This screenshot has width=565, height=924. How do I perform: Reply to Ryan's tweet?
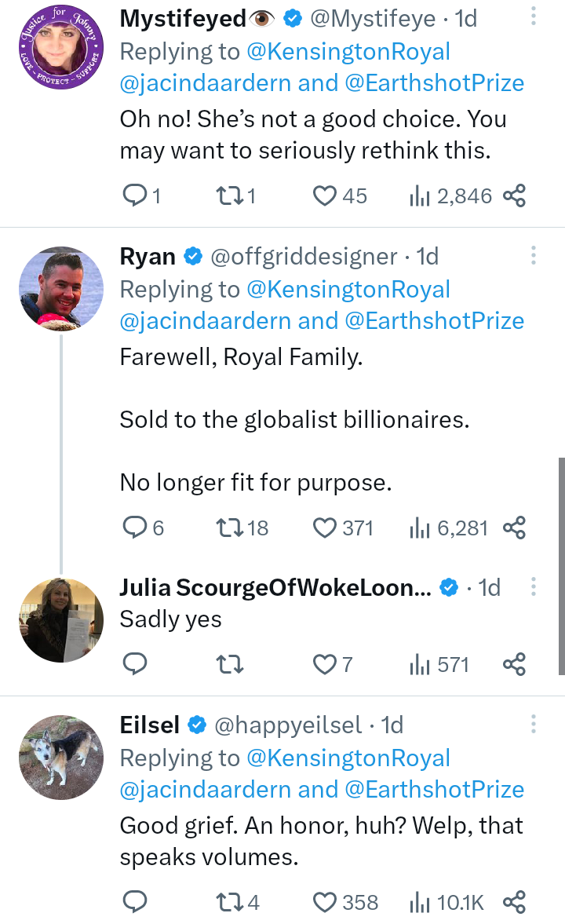[x=137, y=528]
